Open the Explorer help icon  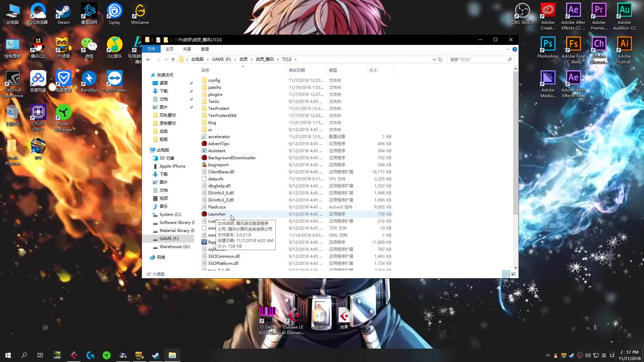pyautogui.click(x=515, y=49)
